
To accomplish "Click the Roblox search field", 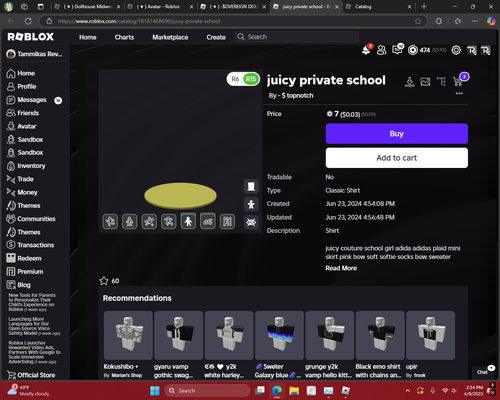I will point(297,37).
